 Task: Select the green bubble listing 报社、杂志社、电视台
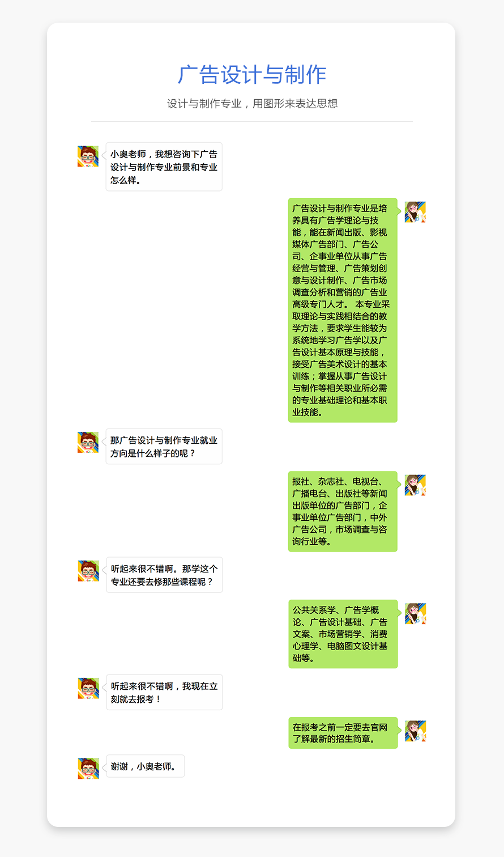[x=343, y=511]
